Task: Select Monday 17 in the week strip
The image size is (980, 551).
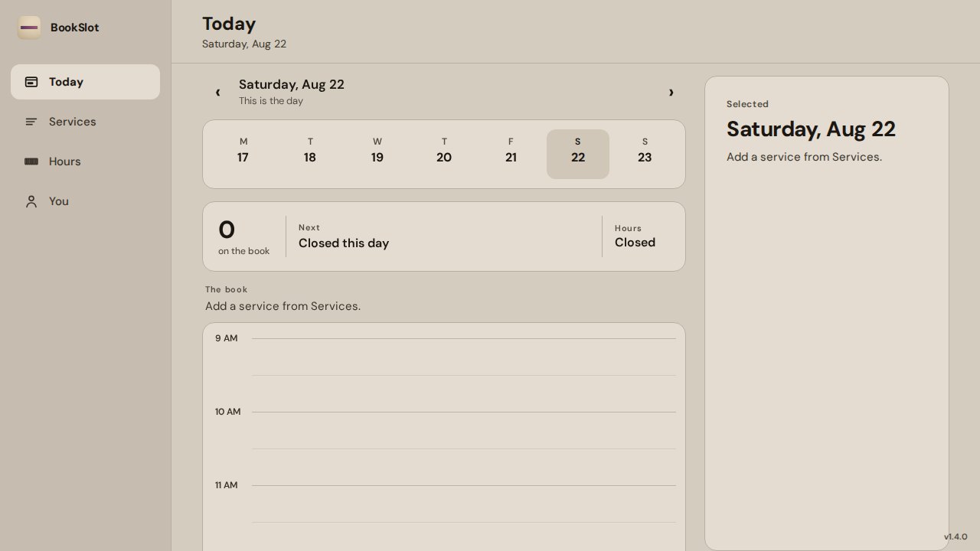Action: click(x=243, y=154)
